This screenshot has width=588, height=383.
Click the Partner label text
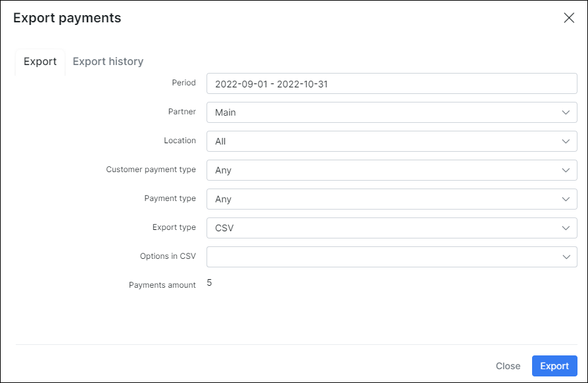coord(182,112)
